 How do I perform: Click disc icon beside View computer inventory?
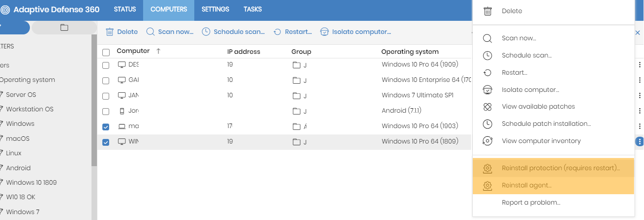point(487,141)
